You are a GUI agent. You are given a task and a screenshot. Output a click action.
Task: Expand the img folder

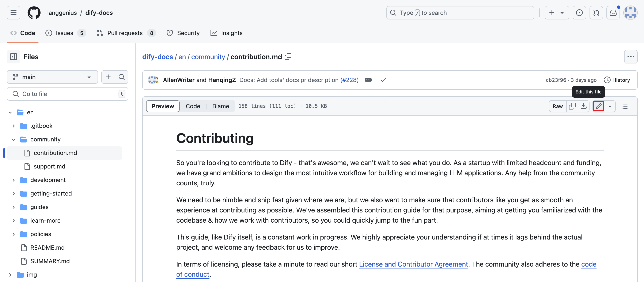[x=10, y=274]
